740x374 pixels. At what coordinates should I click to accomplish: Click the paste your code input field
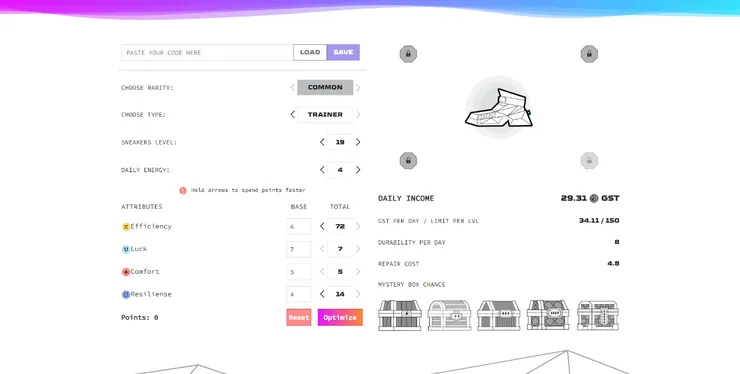207,52
